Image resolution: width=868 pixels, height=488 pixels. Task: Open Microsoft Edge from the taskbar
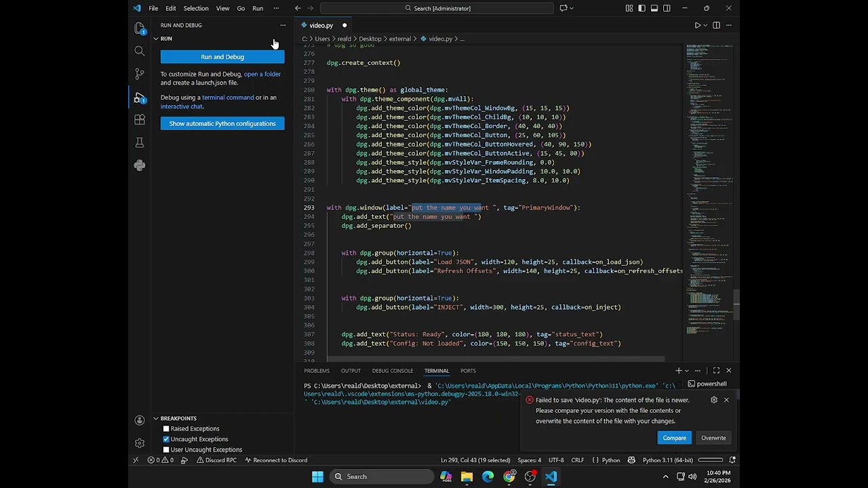tap(488, 476)
